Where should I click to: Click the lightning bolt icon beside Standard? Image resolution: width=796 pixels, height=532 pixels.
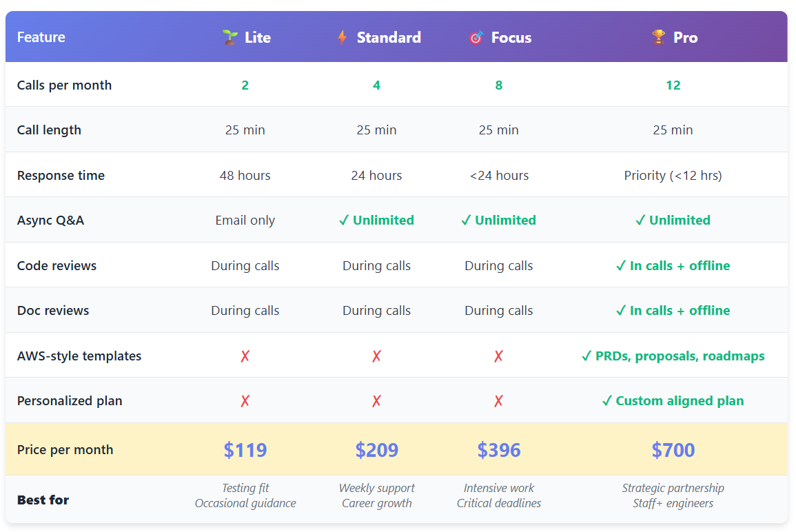[x=342, y=37]
